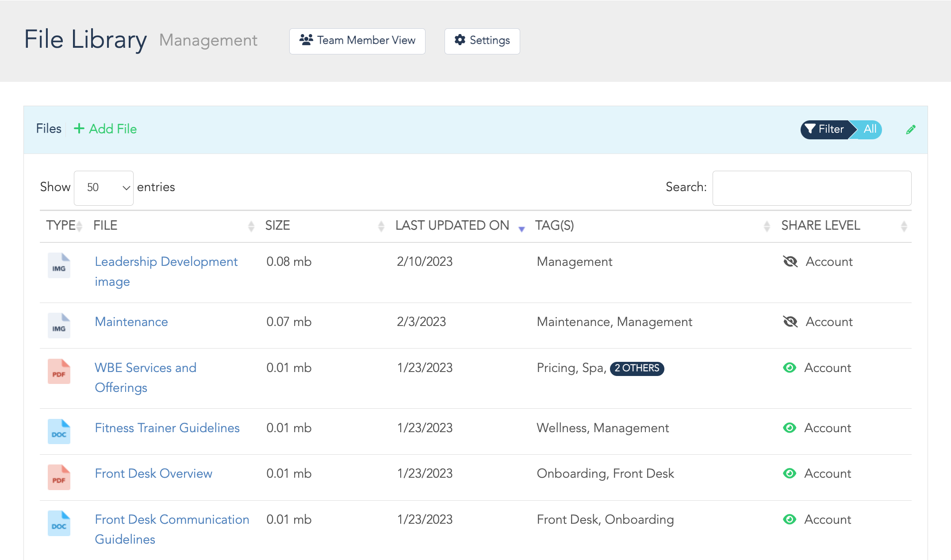Click the 2/3/2023 date cell
The width and height of the screenshot is (951, 560).
click(421, 322)
